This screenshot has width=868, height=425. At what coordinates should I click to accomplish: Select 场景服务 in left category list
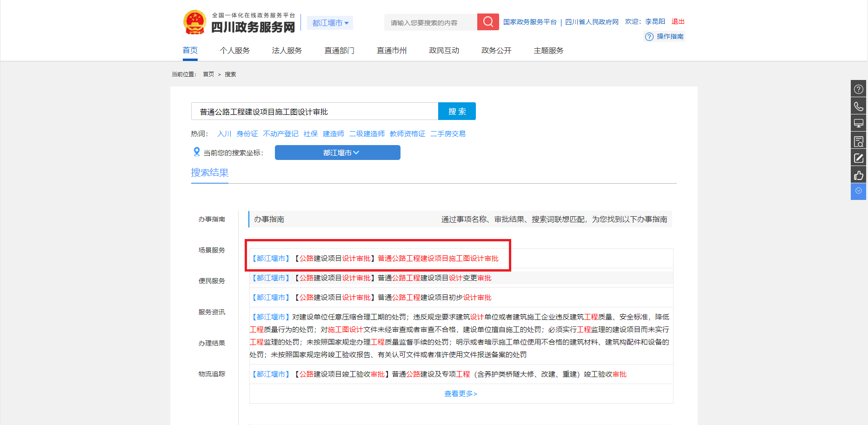pos(212,250)
